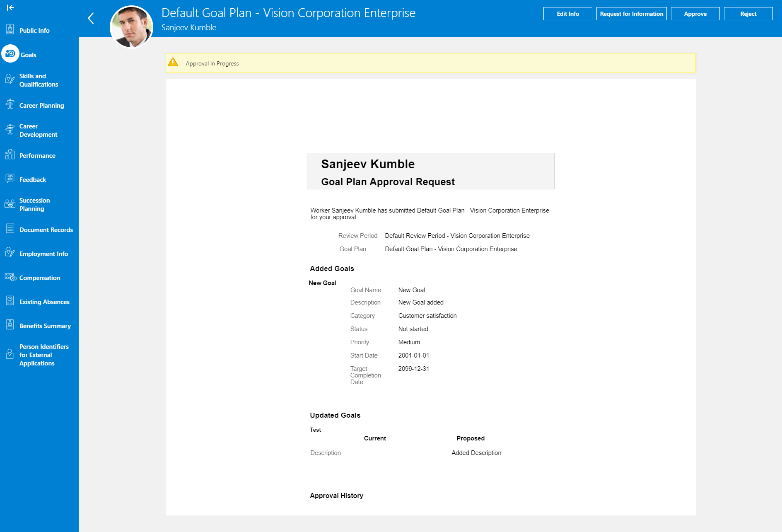Click the Edit Info button
Viewport: 782px width, 532px height.
[567, 14]
